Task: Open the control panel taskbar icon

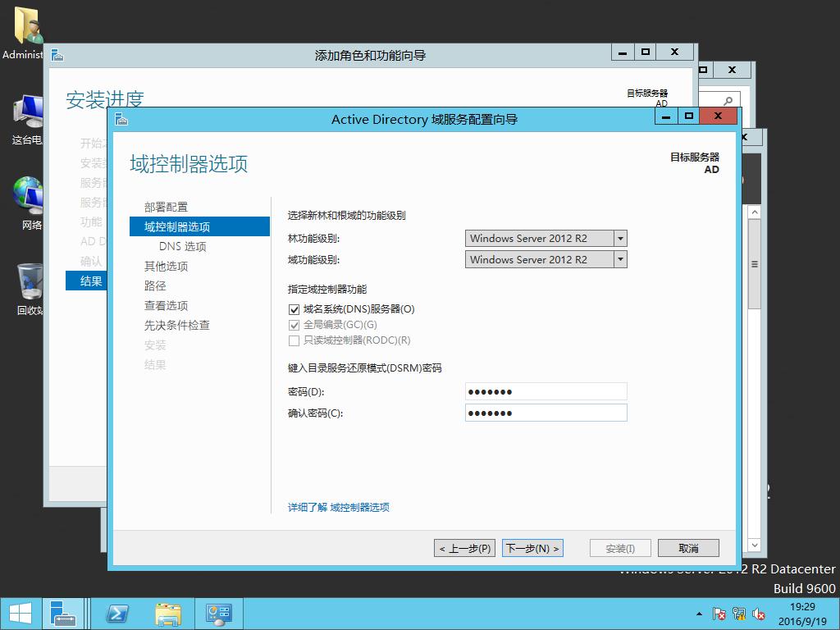Action: (x=218, y=614)
